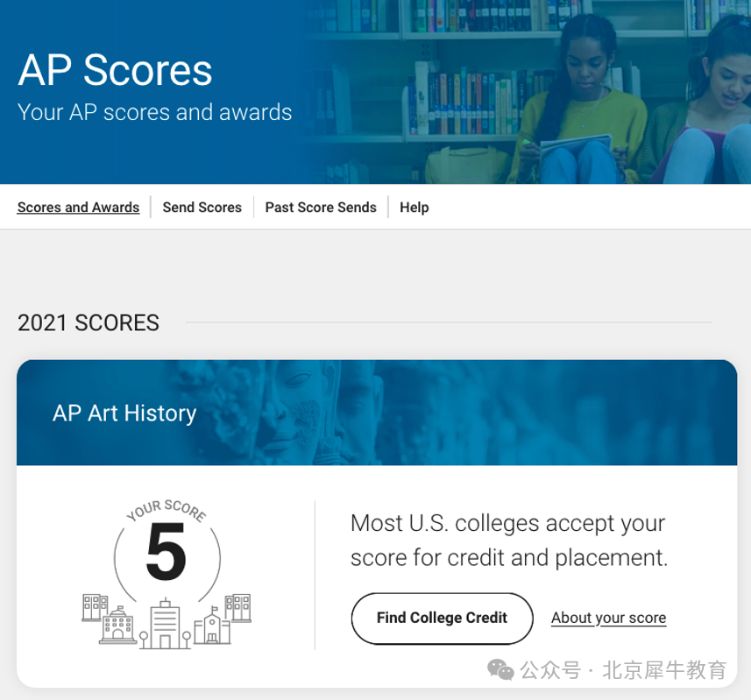
Task: Open the Scores and Awards tab
Action: pyautogui.click(x=78, y=208)
